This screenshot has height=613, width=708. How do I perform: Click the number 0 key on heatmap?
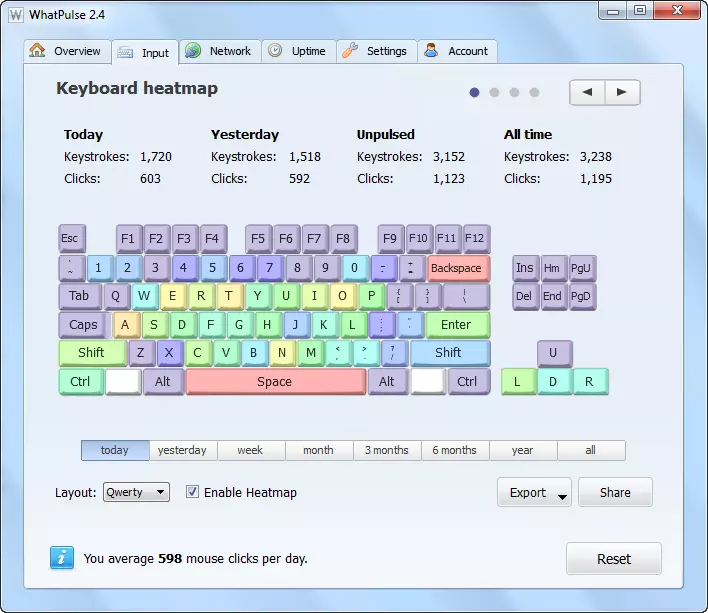355,268
